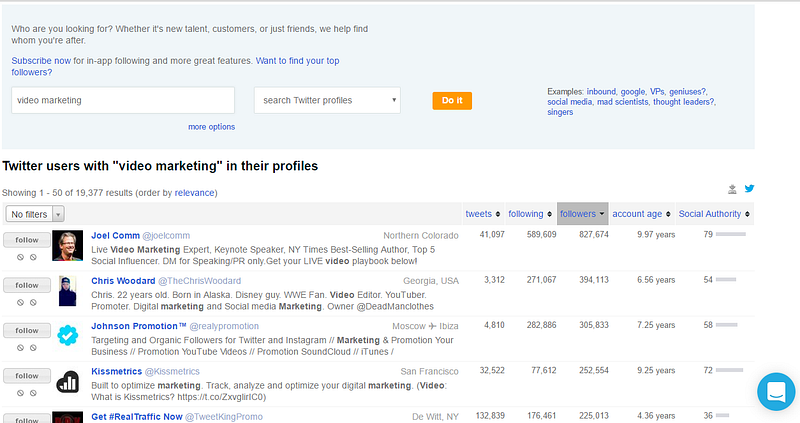Sort by account age column
This screenshot has width=800, height=423.
(x=641, y=214)
